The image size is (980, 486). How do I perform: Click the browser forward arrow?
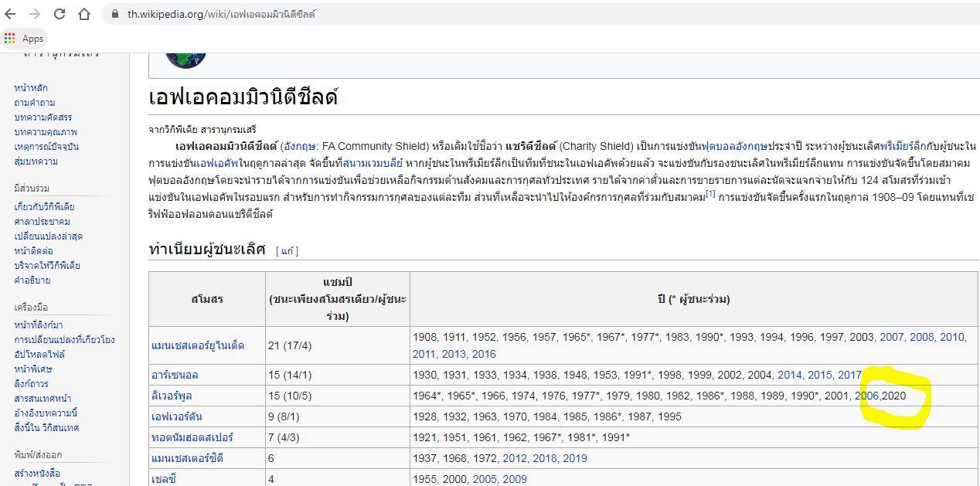(x=35, y=14)
